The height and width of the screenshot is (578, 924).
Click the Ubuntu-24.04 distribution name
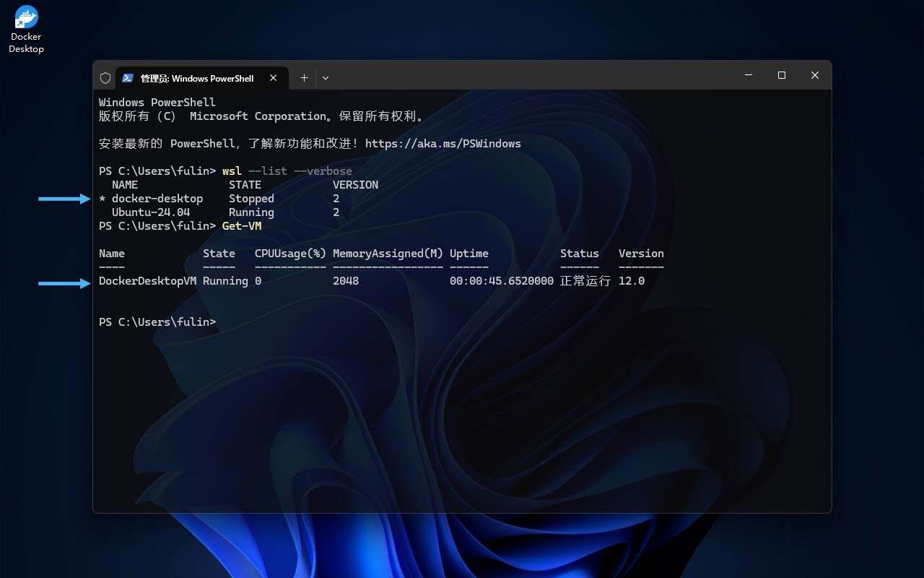(151, 212)
